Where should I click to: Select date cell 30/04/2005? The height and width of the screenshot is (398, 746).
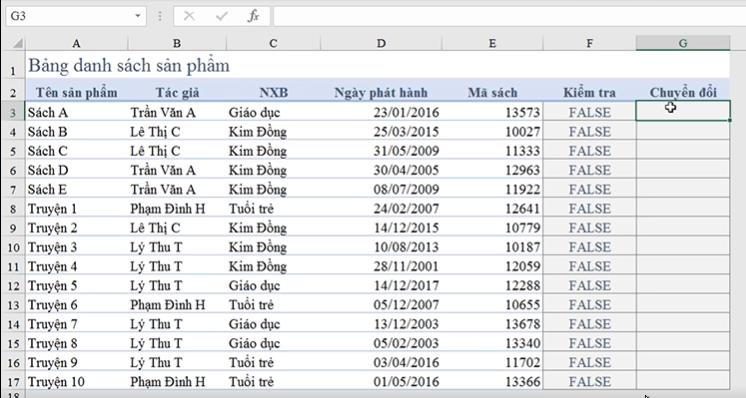(382, 170)
